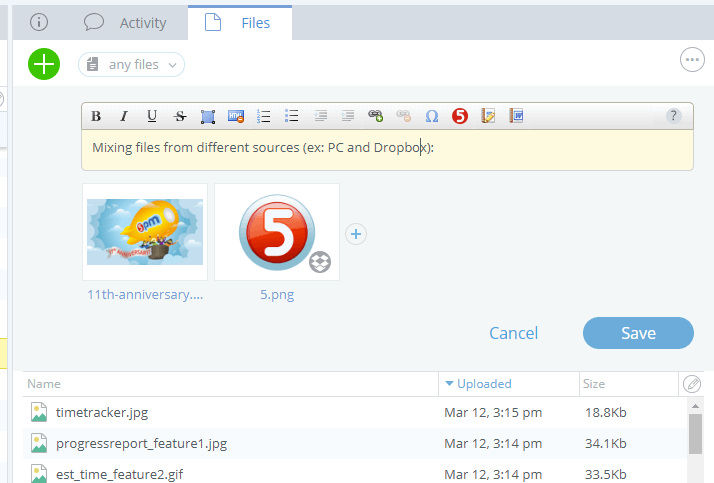The width and height of the screenshot is (714, 483).
Task: Open timetracker.jpg in the file list
Action: [102, 412]
